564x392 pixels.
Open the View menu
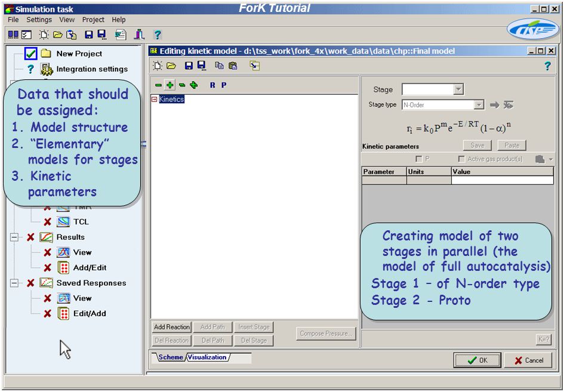coord(67,20)
